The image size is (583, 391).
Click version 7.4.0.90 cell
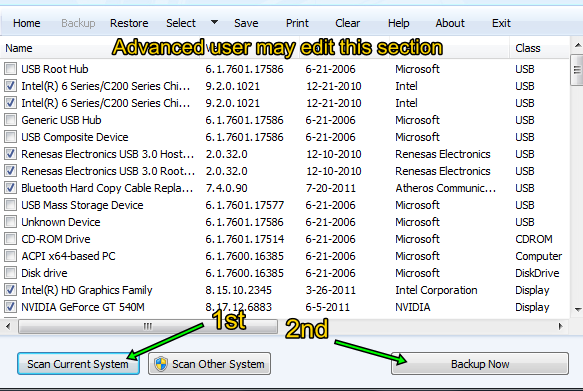click(x=226, y=188)
